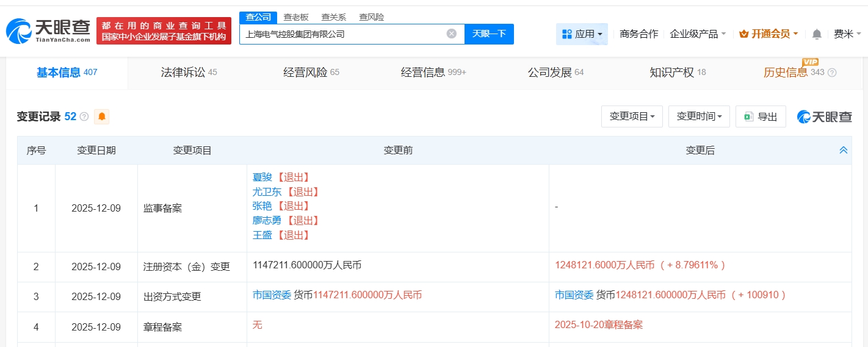Open the 应用 apps dropdown
868x347 pixels.
click(x=582, y=34)
